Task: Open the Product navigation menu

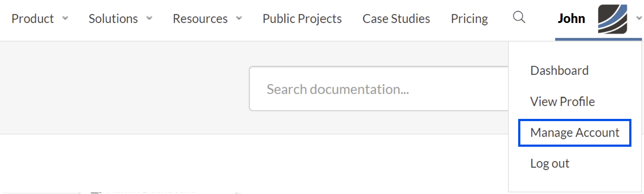Action: [32, 19]
